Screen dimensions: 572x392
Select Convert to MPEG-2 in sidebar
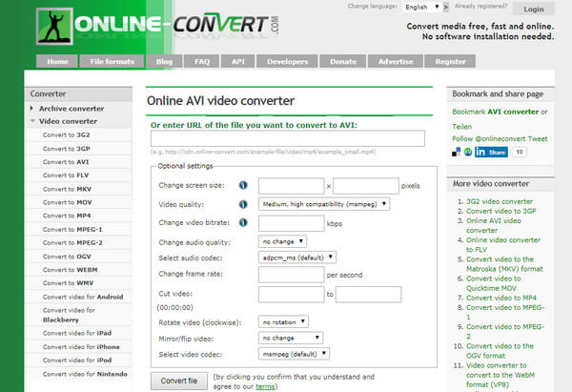[72, 242]
